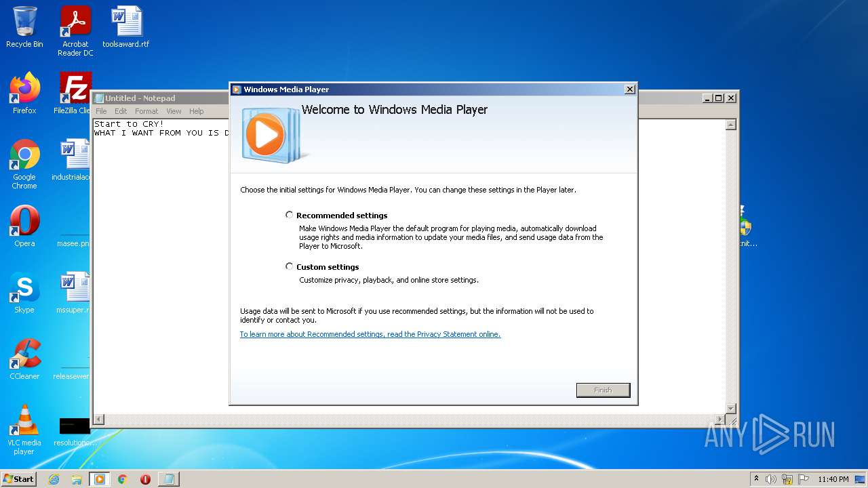
Task: Close the Windows Media Player dialog
Action: (629, 89)
